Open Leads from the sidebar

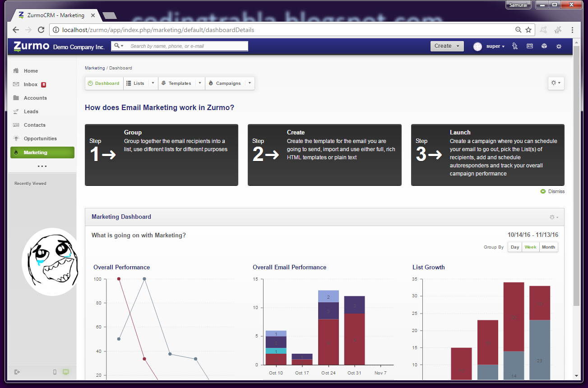point(31,111)
